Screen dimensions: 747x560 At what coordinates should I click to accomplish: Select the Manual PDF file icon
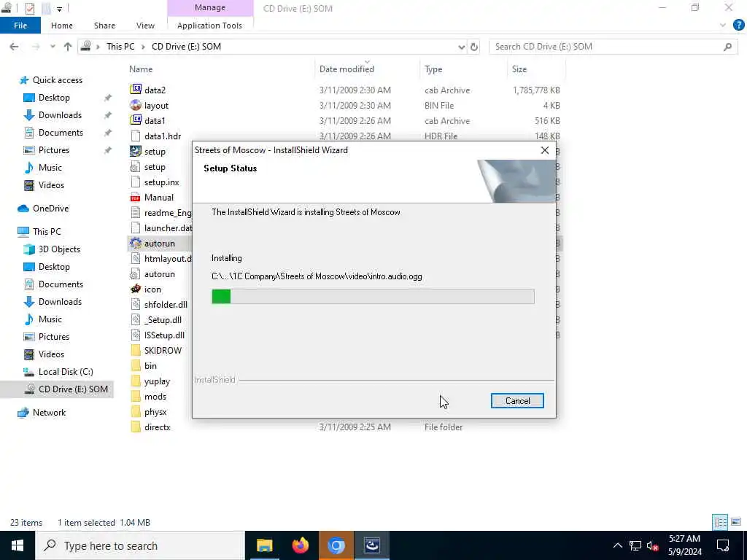point(136,197)
